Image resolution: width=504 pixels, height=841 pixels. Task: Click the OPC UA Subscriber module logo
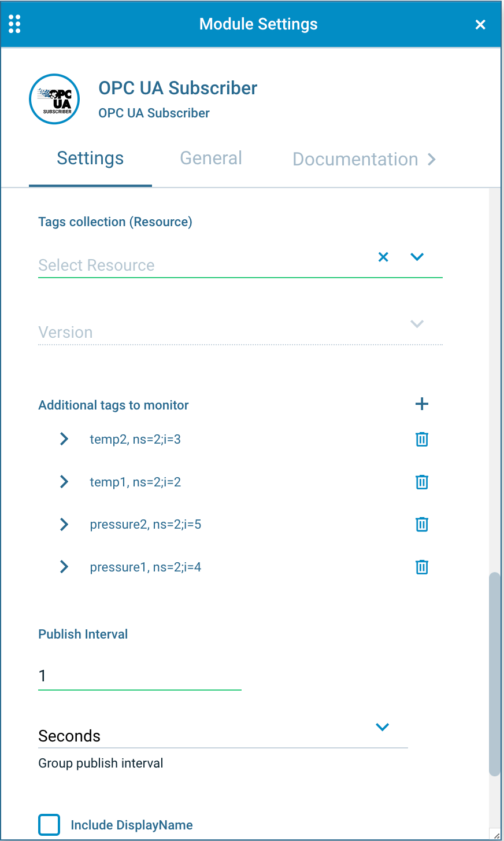pyautogui.click(x=54, y=98)
